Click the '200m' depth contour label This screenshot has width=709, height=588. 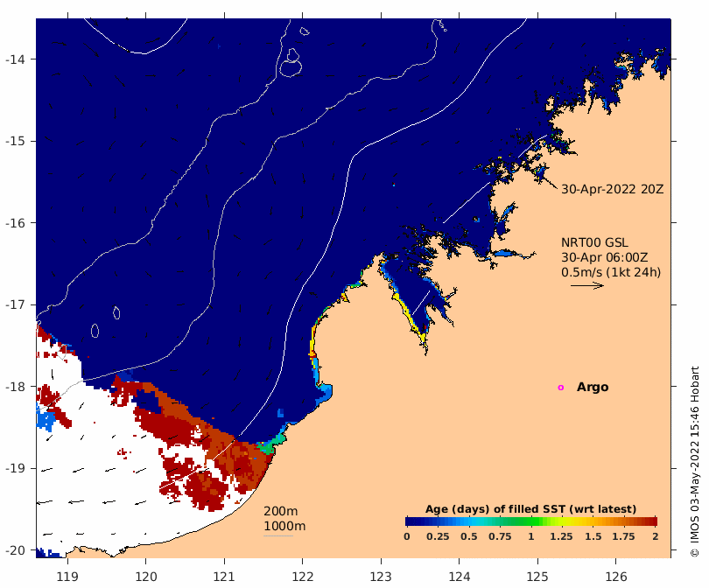[281, 511]
